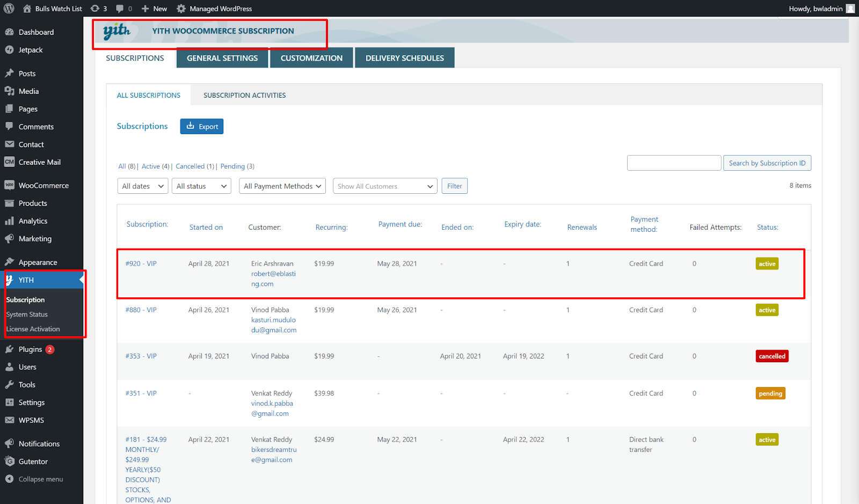Filter by Cancelled (1) subscriptions
Screen dimensions: 859x504
click(x=195, y=166)
